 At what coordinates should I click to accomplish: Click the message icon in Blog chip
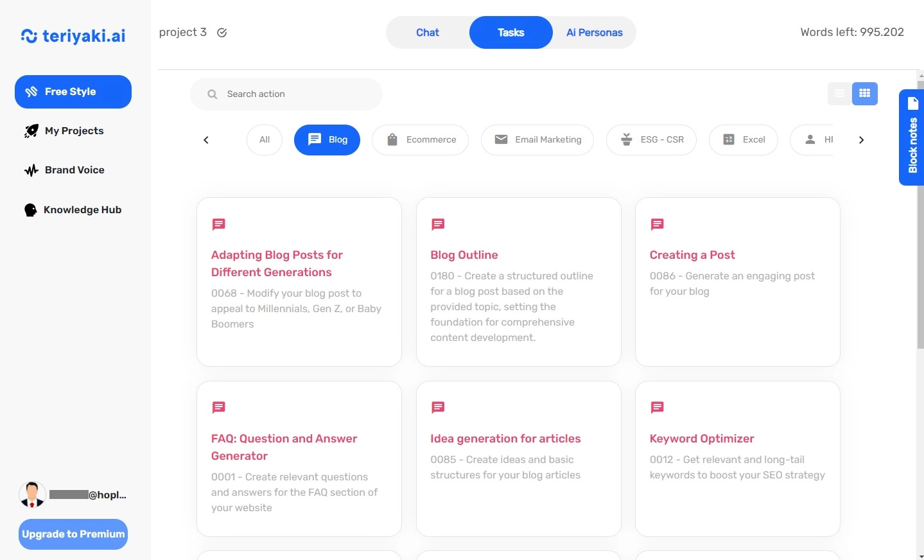pos(315,139)
